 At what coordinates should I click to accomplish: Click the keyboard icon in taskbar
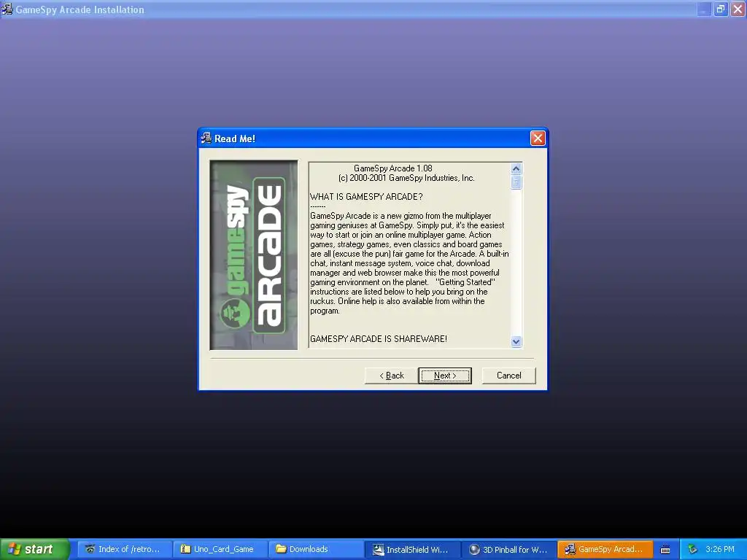[665, 550]
